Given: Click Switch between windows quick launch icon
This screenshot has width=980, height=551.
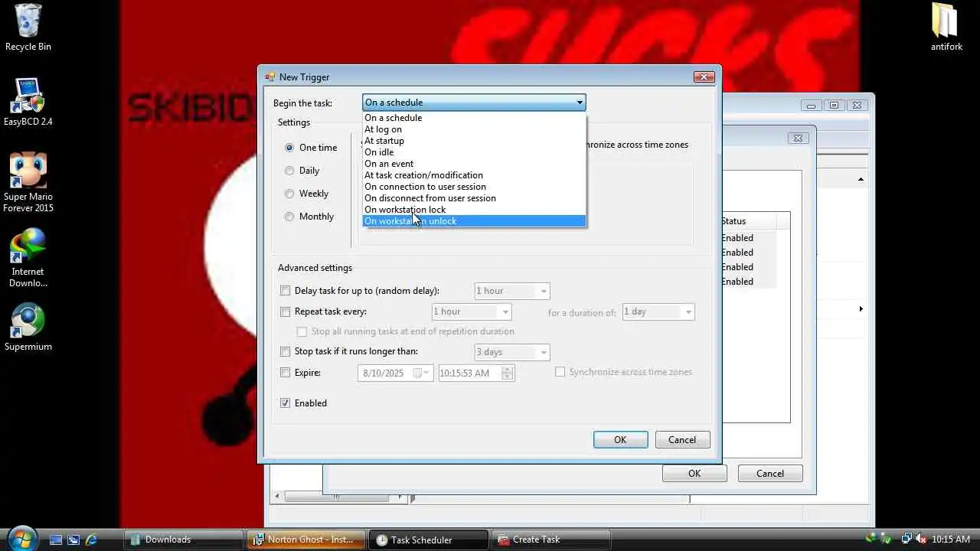Looking at the screenshot, I should click(x=73, y=540).
